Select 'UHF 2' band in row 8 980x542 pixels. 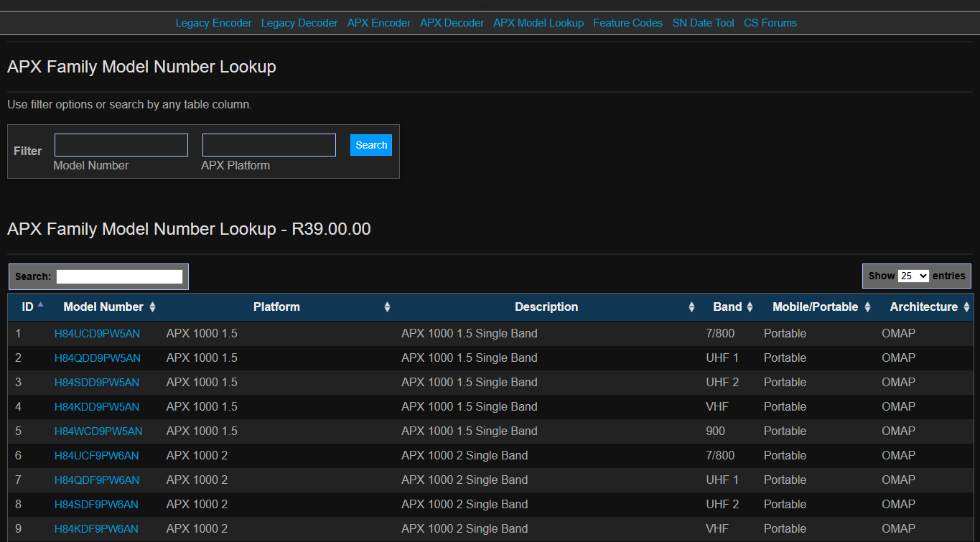[722, 504]
